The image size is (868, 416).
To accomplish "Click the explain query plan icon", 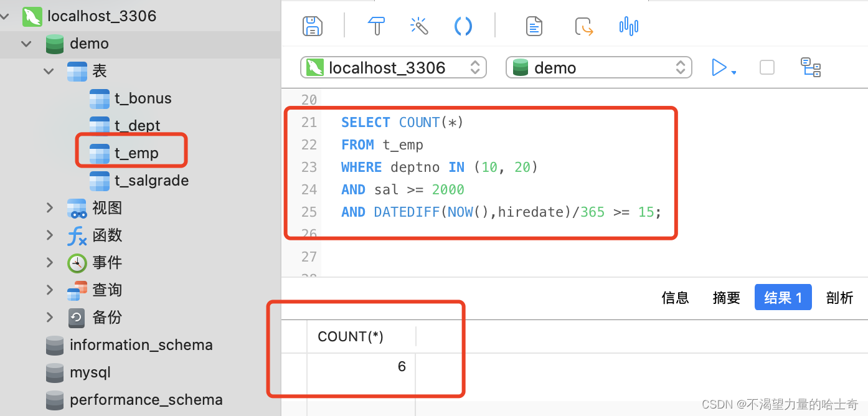I will click(x=811, y=67).
